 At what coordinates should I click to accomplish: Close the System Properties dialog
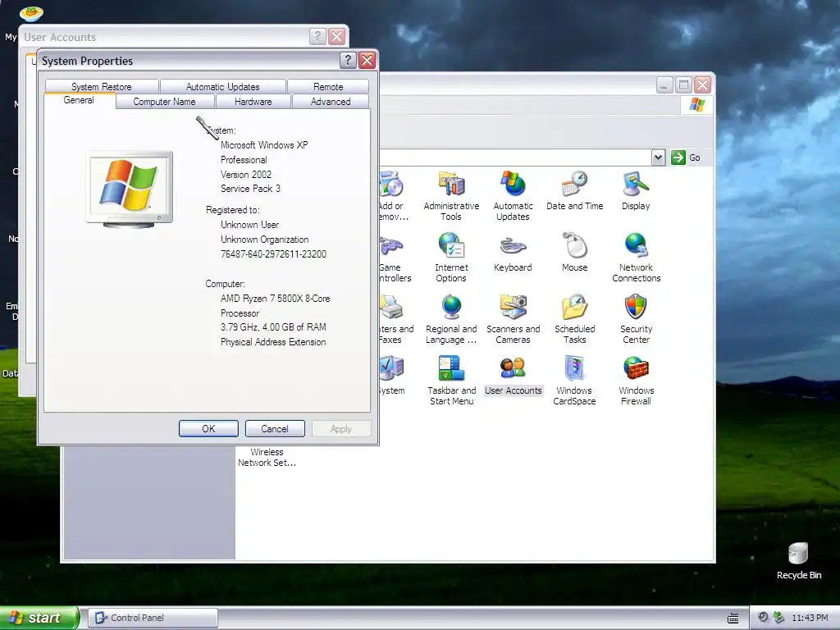367,60
